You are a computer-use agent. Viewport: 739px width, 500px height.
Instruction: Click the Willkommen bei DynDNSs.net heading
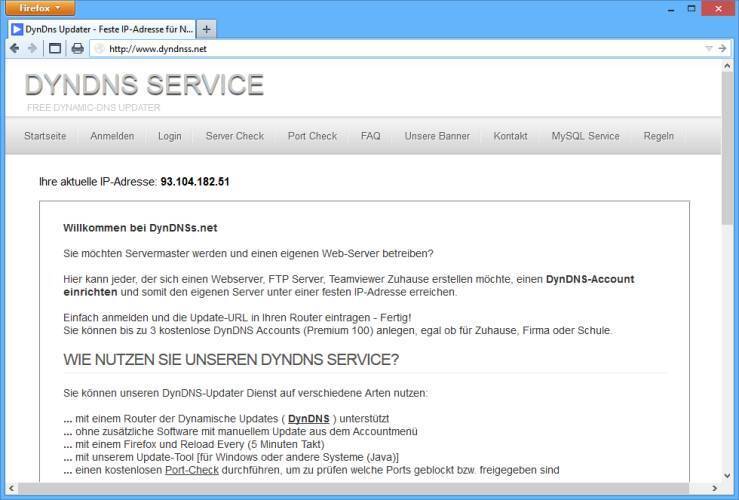pyautogui.click(x=140, y=228)
